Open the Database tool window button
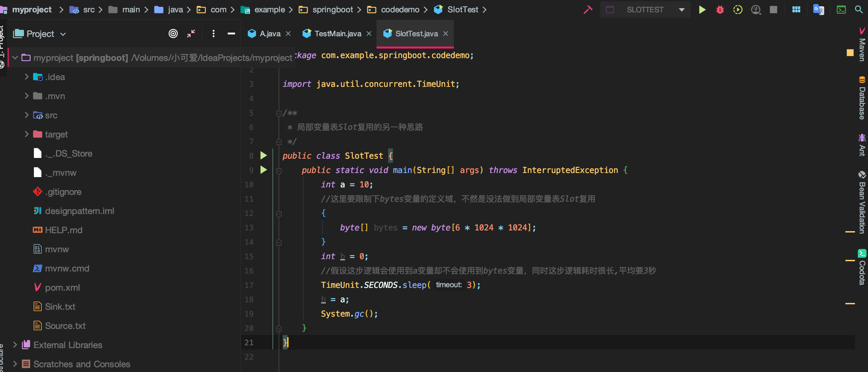This screenshot has height=372, width=868. click(862, 98)
